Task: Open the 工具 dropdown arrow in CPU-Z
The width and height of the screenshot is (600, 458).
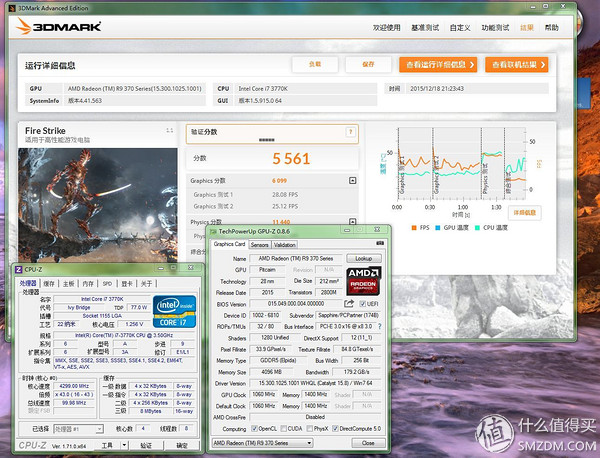Action: click(124, 445)
